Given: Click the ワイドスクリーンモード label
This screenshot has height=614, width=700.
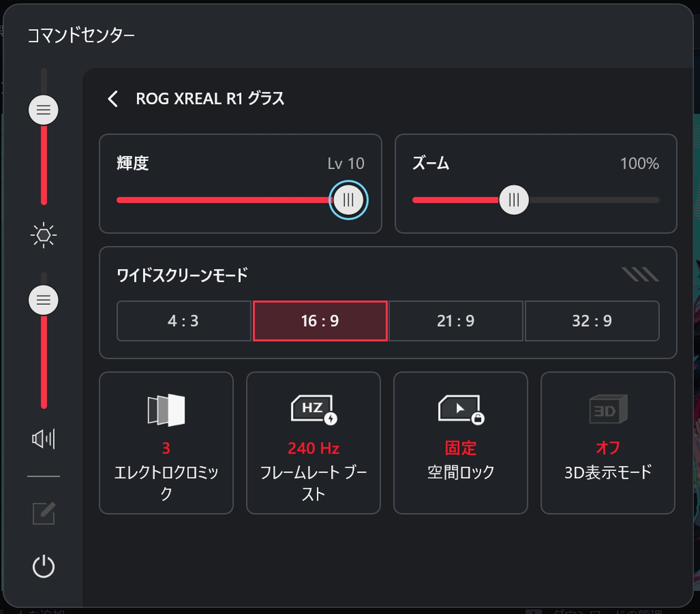Looking at the screenshot, I should [x=182, y=275].
